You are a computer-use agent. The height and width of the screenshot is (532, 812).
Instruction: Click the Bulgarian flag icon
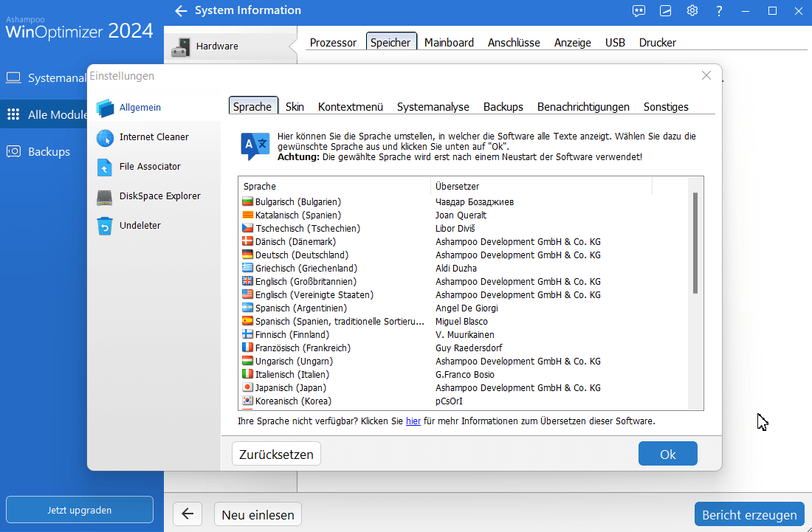(x=247, y=202)
